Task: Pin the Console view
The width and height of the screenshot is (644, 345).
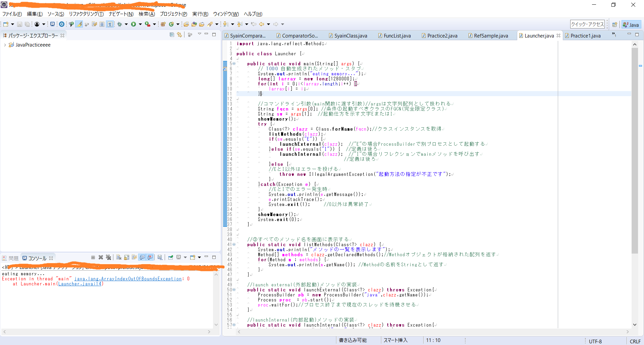Action: pos(170,257)
